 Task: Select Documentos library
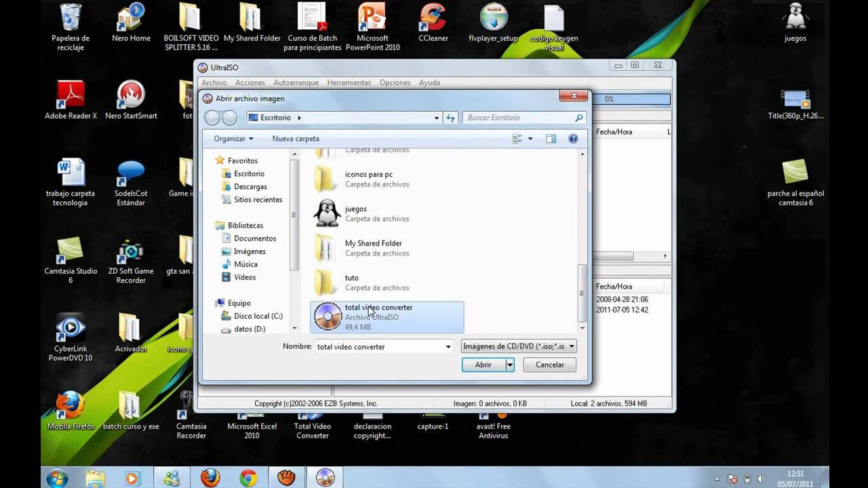pos(255,239)
